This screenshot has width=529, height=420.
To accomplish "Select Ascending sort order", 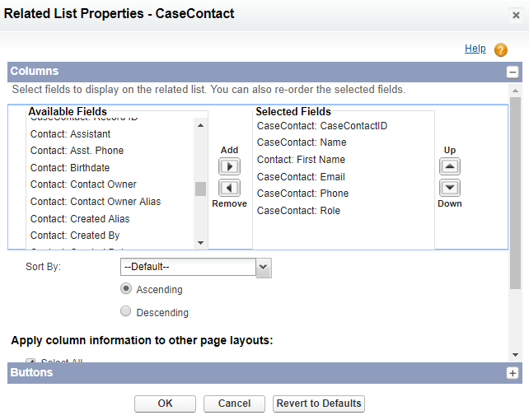I will point(126,289).
